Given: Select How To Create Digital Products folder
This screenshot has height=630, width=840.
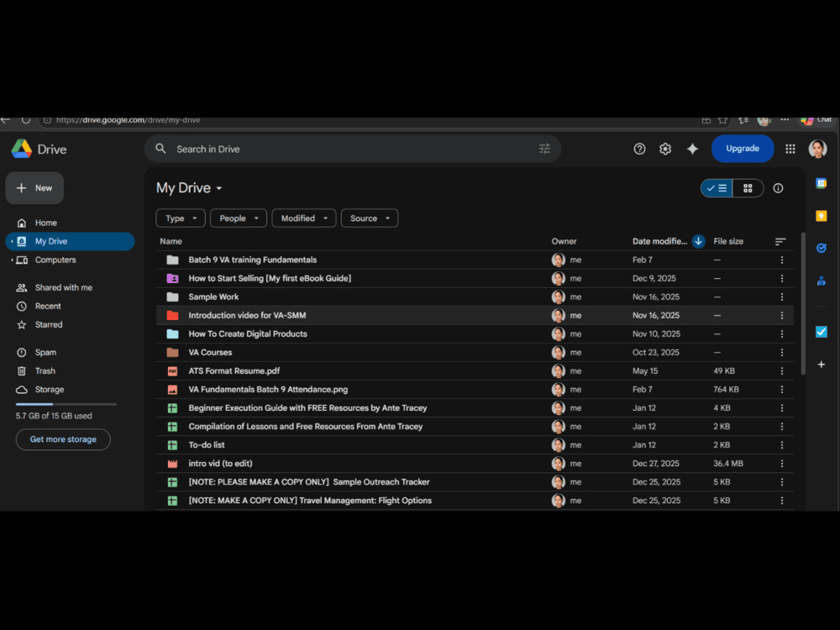Looking at the screenshot, I should click(x=474, y=333).
